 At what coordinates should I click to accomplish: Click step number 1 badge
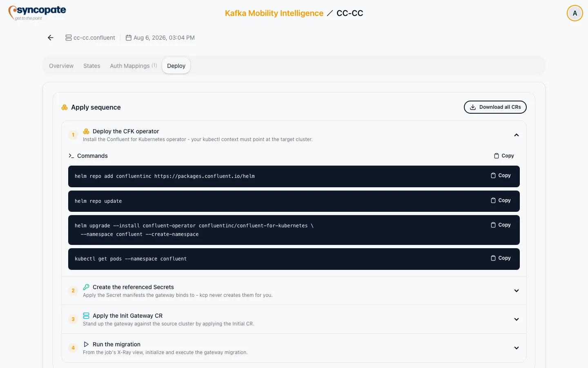coord(73,135)
